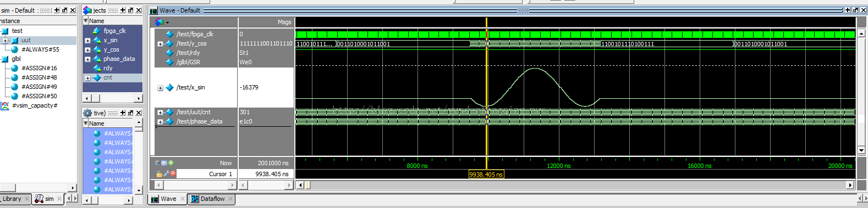Close the Dataflow tab
This screenshot has width=868, height=208.
point(230,199)
